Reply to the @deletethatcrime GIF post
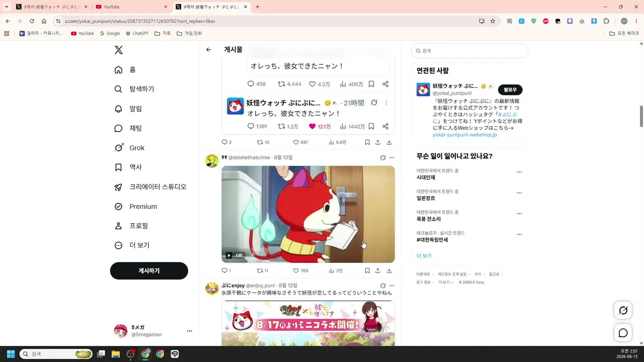This screenshot has width=644, height=362. coord(226,270)
